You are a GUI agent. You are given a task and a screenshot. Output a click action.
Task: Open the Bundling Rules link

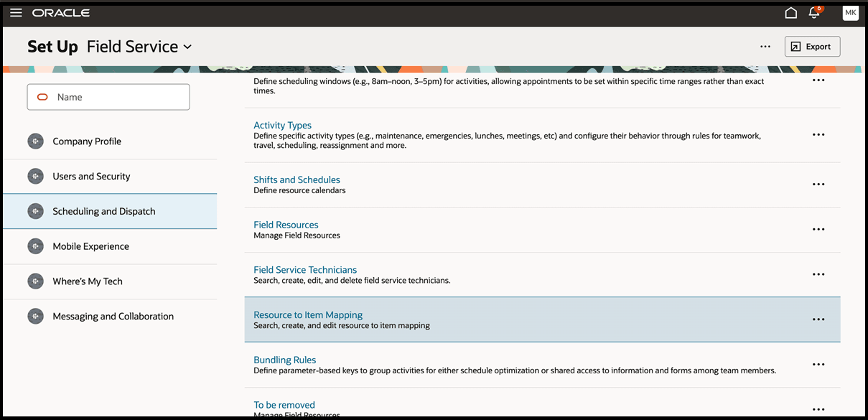point(284,360)
